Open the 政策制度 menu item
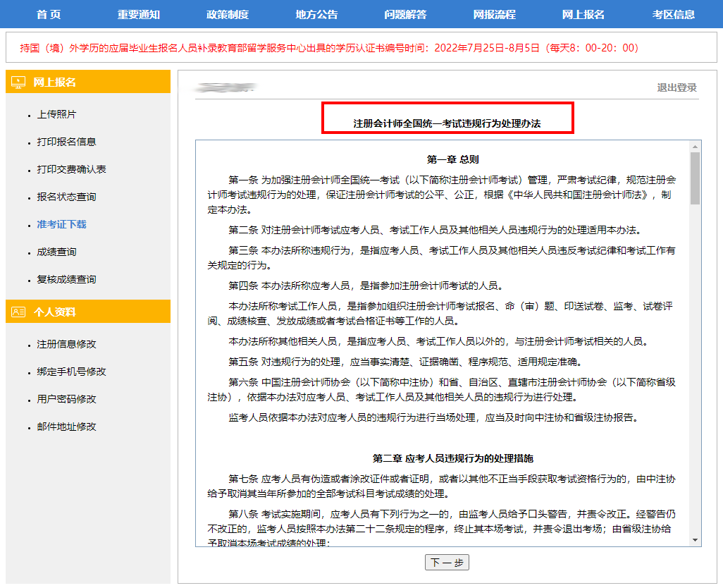723x588 pixels. tap(227, 14)
